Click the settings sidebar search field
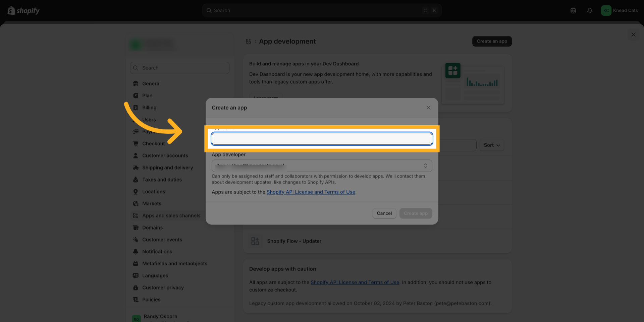644x322 pixels. pos(180,68)
